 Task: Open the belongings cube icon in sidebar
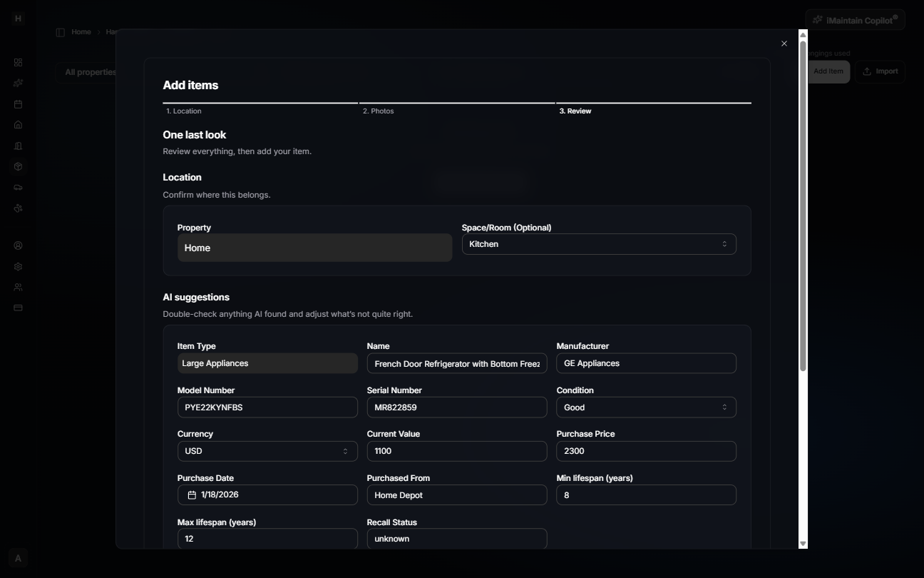point(18,166)
